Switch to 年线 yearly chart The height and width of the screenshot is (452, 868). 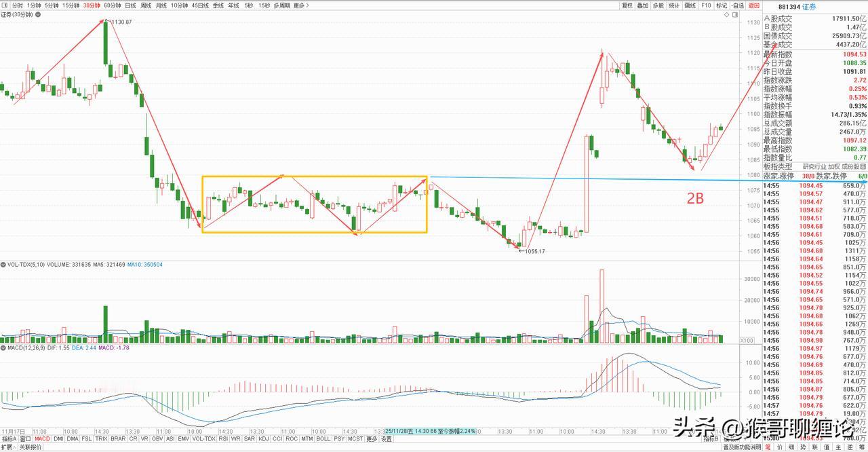tap(234, 5)
